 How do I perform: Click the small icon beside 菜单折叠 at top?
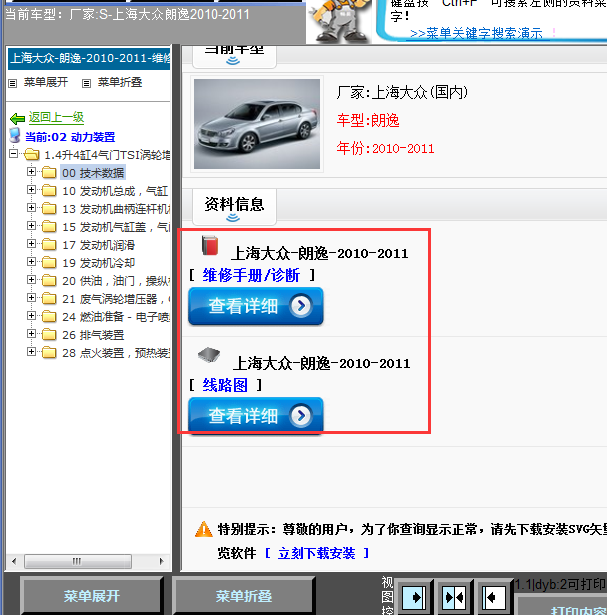[86, 83]
